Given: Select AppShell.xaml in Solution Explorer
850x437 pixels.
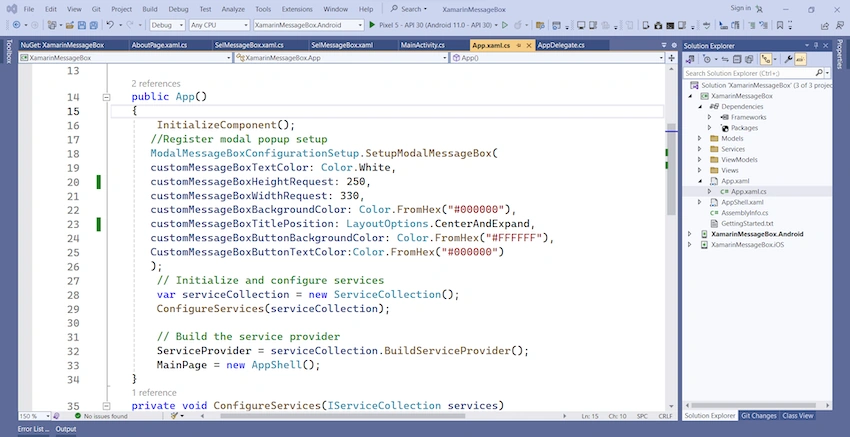Looking at the screenshot, I should point(742,202).
